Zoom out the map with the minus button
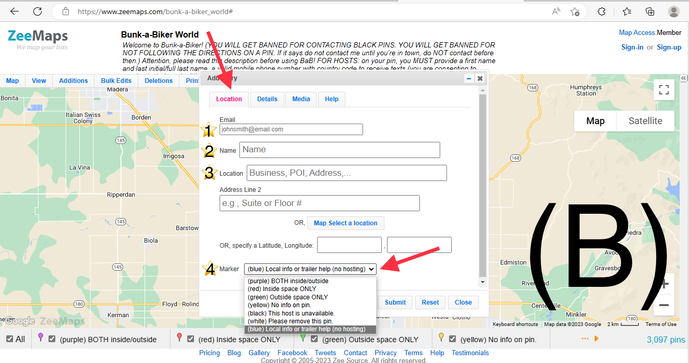The height and width of the screenshot is (363, 689). pos(664,305)
